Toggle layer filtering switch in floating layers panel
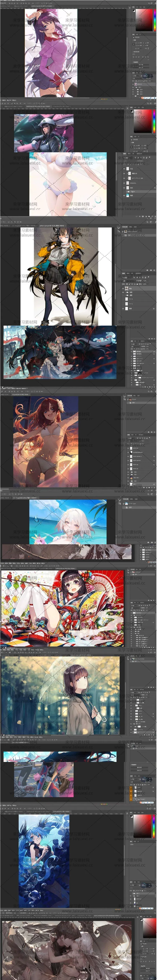Screen dimensions: 157x980 pos(150,157)
